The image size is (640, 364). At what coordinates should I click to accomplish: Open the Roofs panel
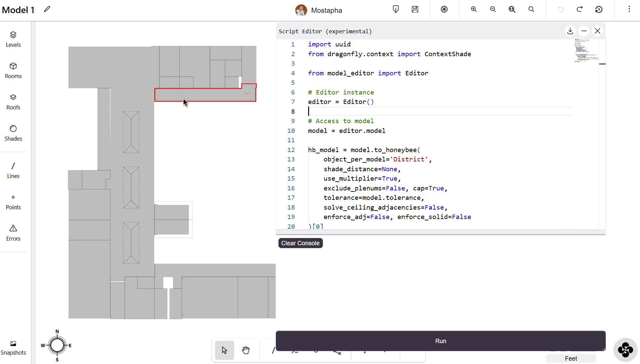(x=13, y=102)
